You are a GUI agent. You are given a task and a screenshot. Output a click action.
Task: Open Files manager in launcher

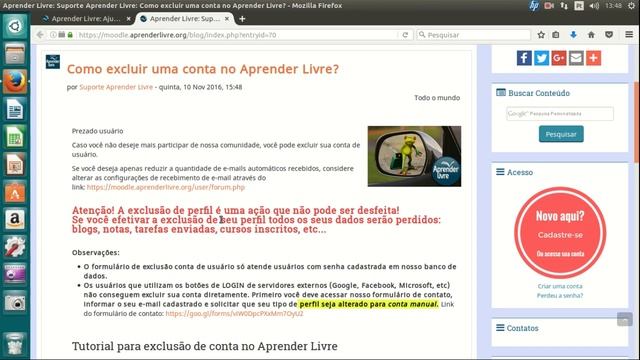[15, 54]
